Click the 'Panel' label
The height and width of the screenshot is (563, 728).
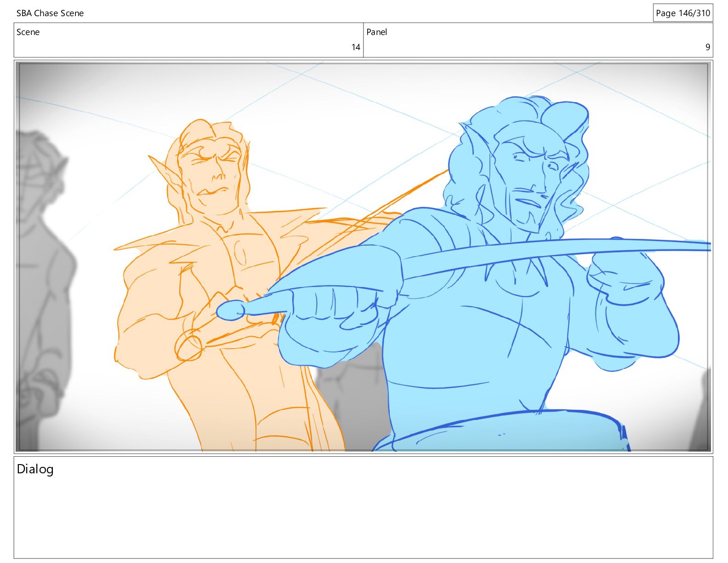point(376,32)
